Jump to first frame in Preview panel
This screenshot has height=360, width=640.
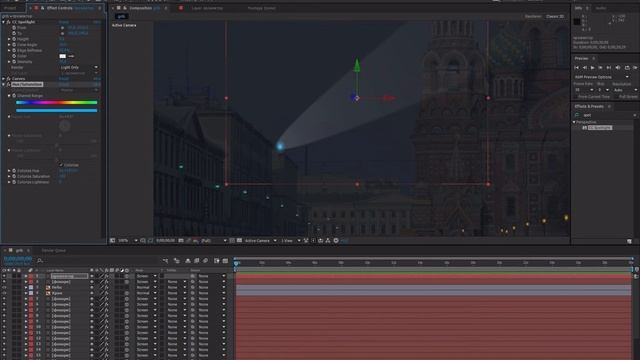coord(577,68)
